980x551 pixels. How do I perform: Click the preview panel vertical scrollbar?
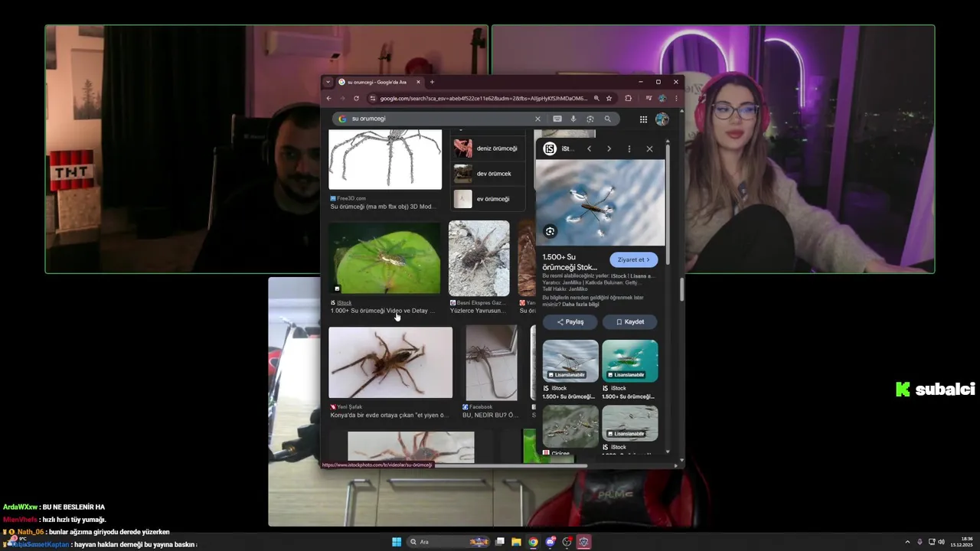pos(668,207)
